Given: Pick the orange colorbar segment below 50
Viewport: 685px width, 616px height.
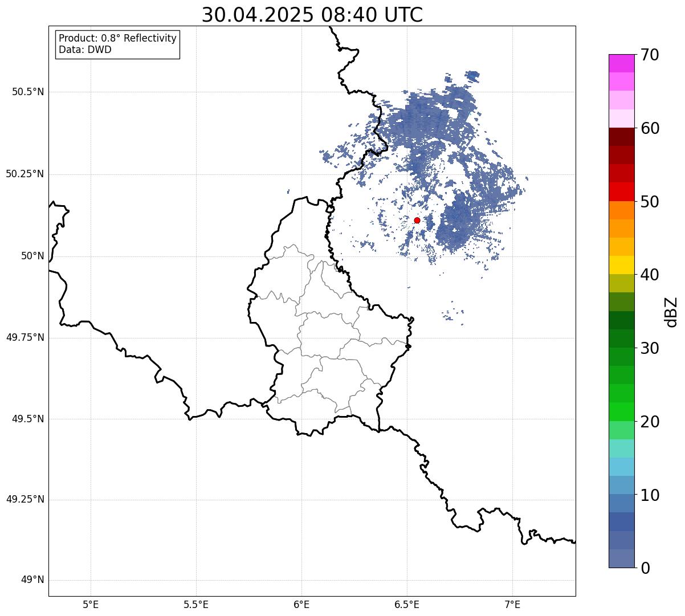Looking at the screenshot, I should pos(622,210).
